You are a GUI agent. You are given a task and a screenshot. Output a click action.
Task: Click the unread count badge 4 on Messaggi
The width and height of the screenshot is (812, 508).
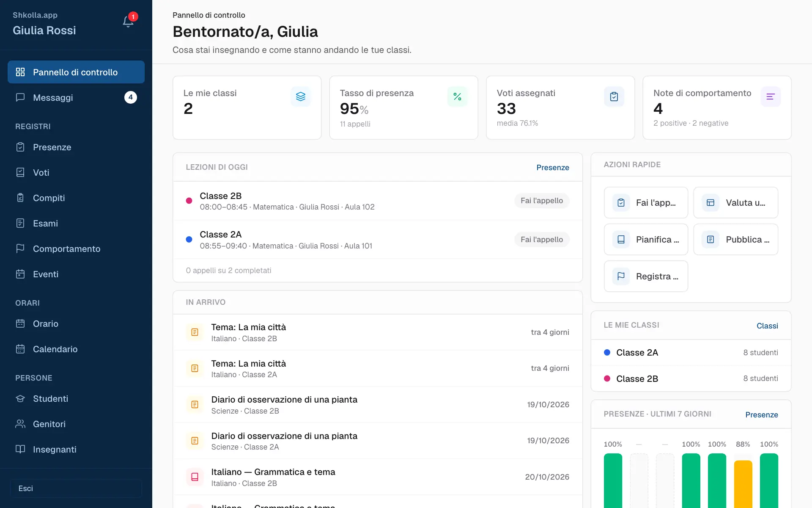pyautogui.click(x=131, y=97)
